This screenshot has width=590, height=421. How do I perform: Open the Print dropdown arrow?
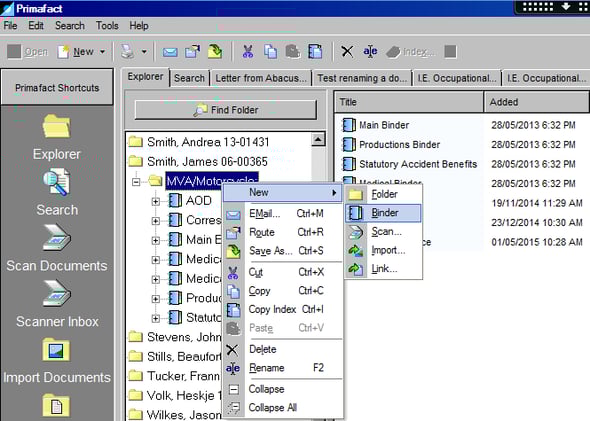pyautogui.click(x=144, y=52)
